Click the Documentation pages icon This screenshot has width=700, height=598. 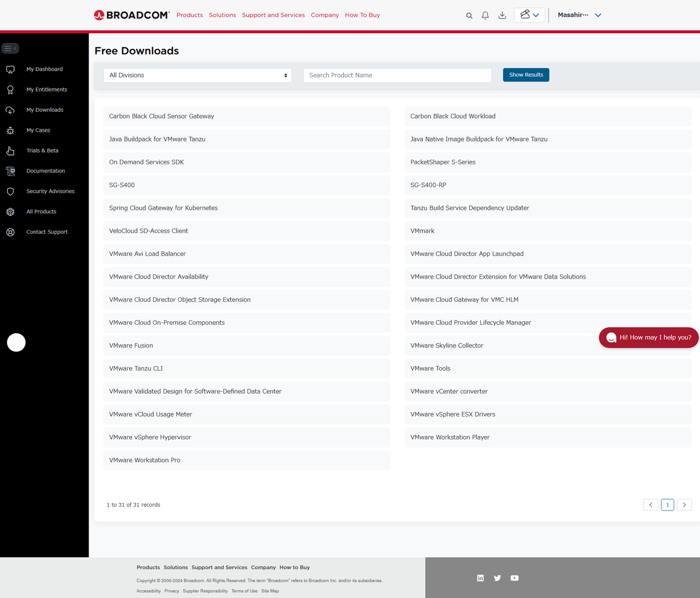click(10, 171)
